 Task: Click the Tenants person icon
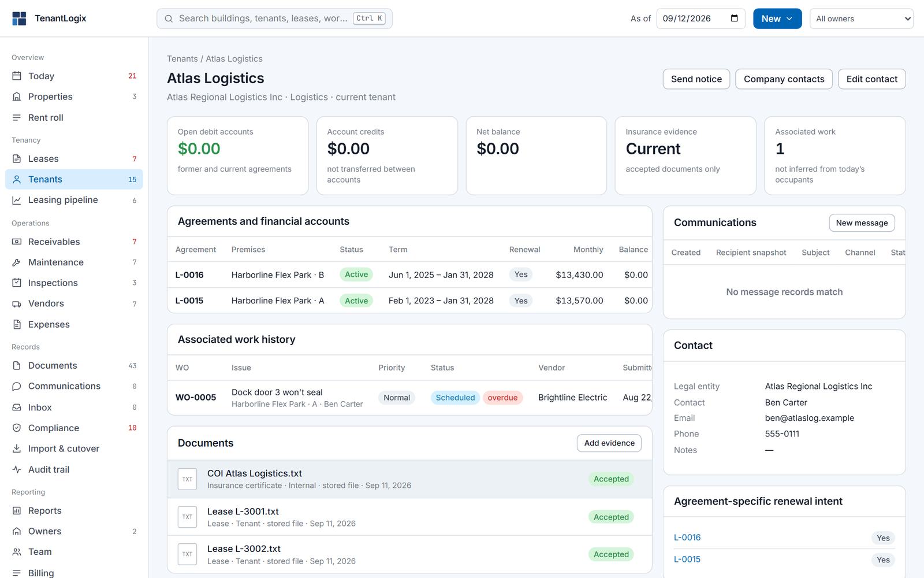[17, 179]
